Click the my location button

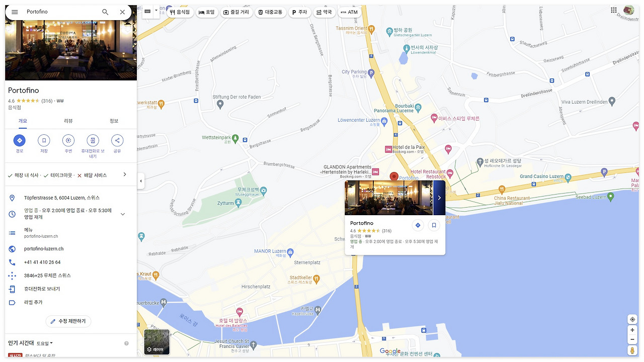click(632, 319)
